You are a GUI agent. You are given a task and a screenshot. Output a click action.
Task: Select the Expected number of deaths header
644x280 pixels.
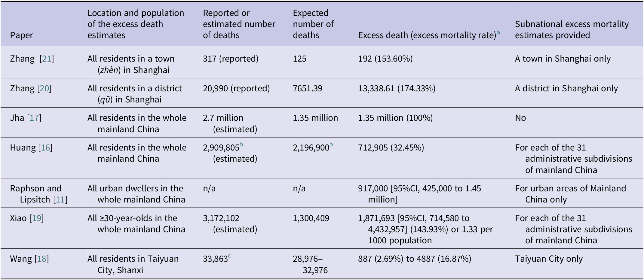tap(313, 24)
